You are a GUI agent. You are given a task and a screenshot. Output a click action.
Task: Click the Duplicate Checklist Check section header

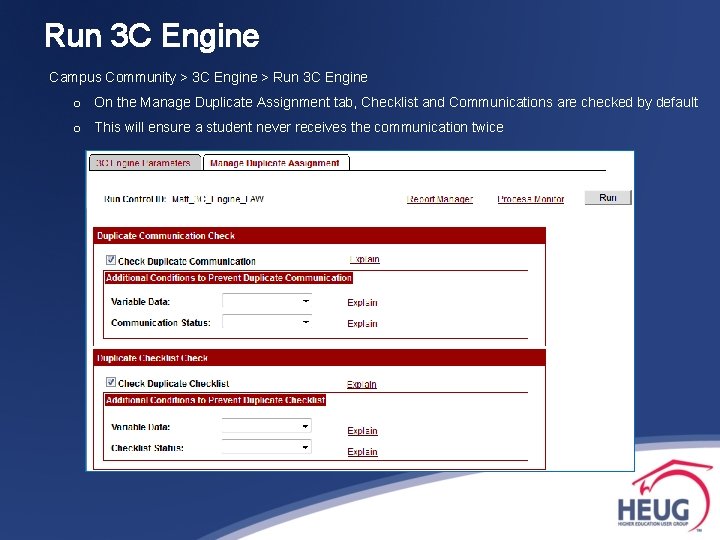pos(320,358)
